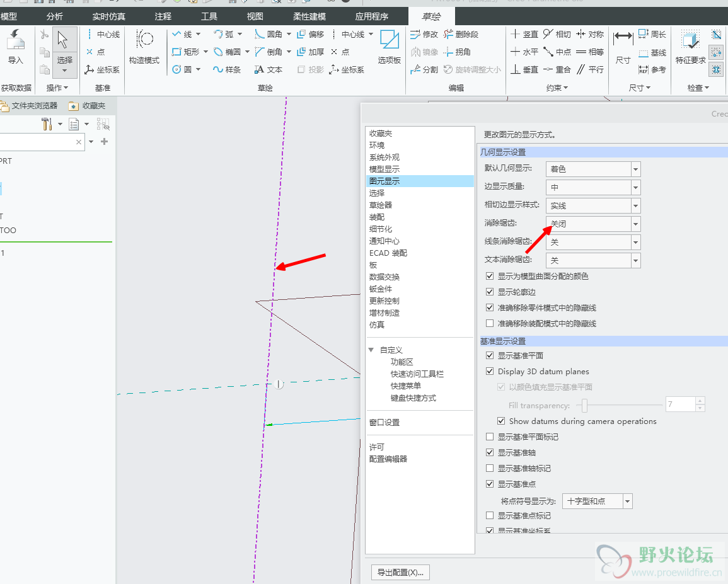Click the 尺寸 dimension tool
The image size is (728, 584).
[x=623, y=47]
